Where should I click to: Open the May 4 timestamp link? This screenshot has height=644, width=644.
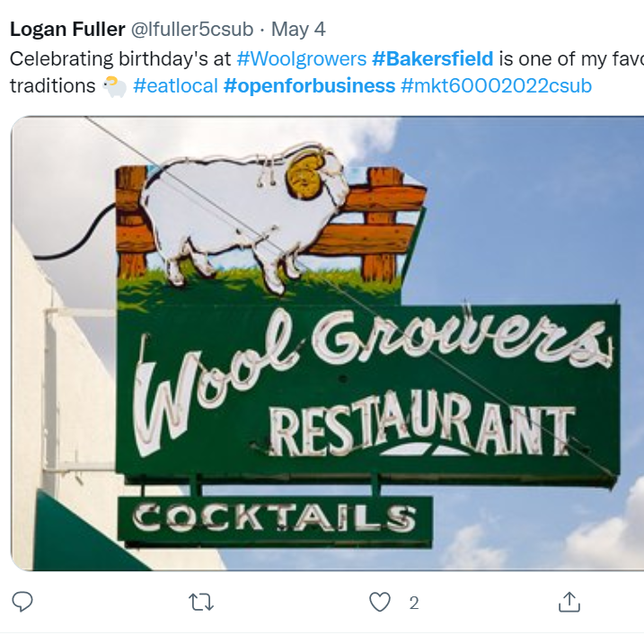298,30
